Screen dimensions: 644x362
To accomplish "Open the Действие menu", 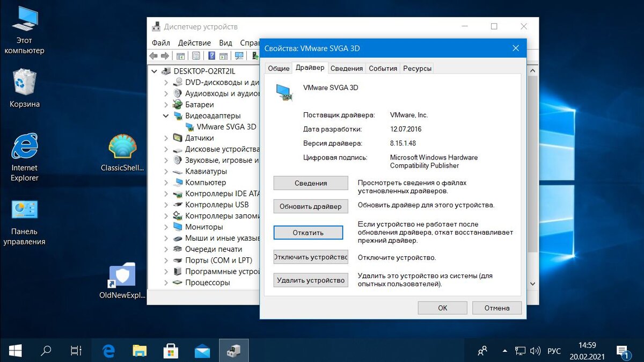I will (x=194, y=42).
